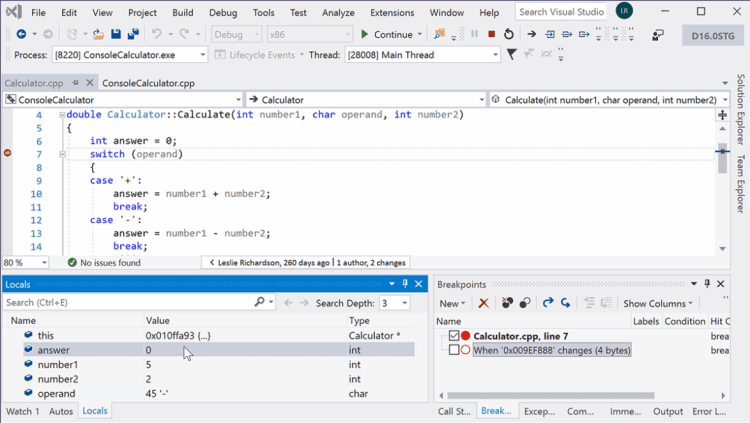
Task: Open the user account avatar
Action: coord(624,11)
